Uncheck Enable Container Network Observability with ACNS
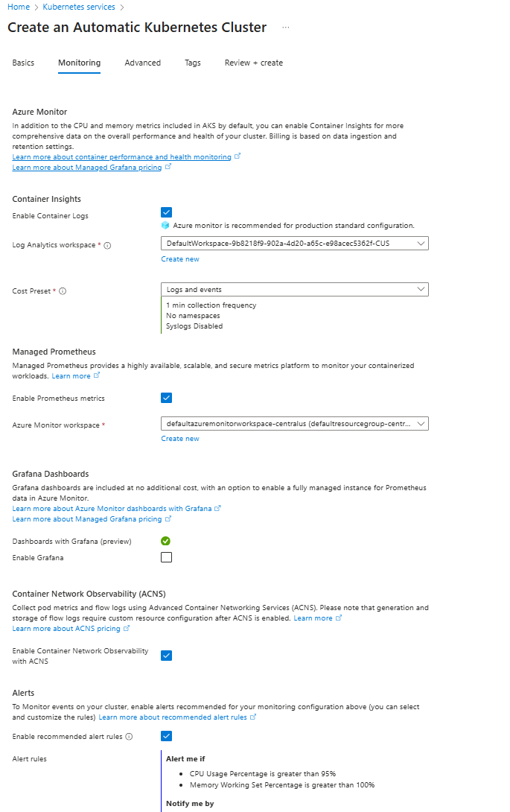The height and width of the screenshot is (812, 510). pyautogui.click(x=166, y=656)
